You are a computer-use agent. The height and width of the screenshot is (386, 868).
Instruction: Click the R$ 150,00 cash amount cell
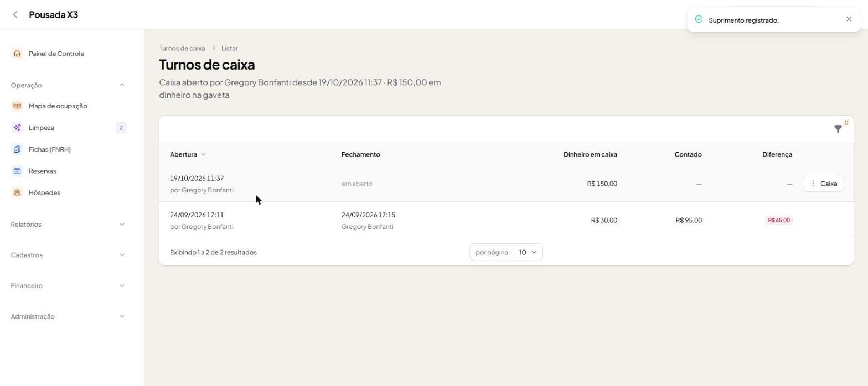[602, 184]
